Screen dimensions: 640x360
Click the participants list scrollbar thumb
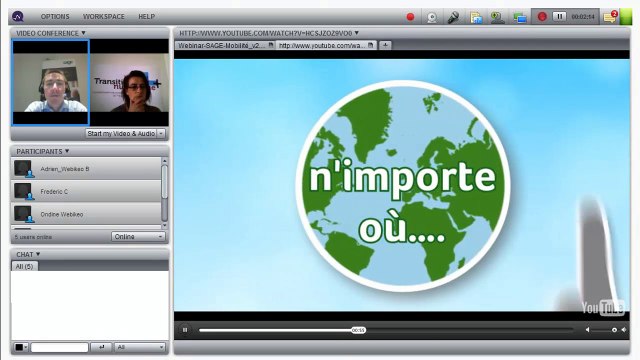165,182
